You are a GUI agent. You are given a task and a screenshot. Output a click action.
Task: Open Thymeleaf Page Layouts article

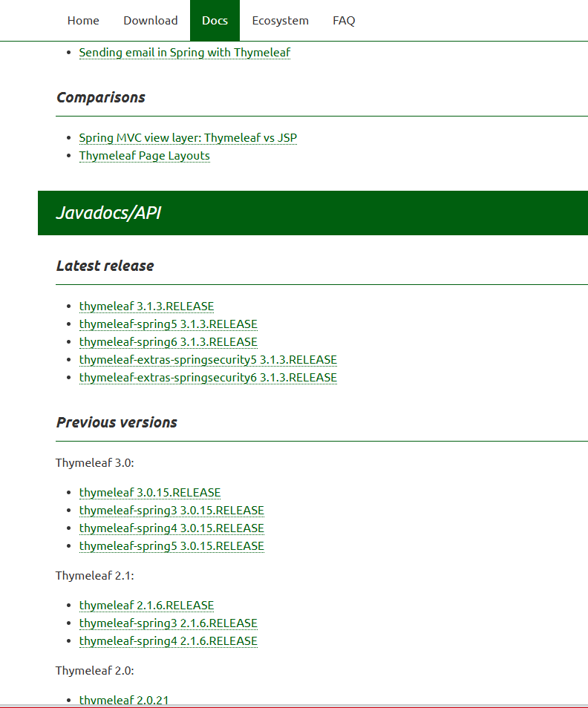[x=145, y=156]
